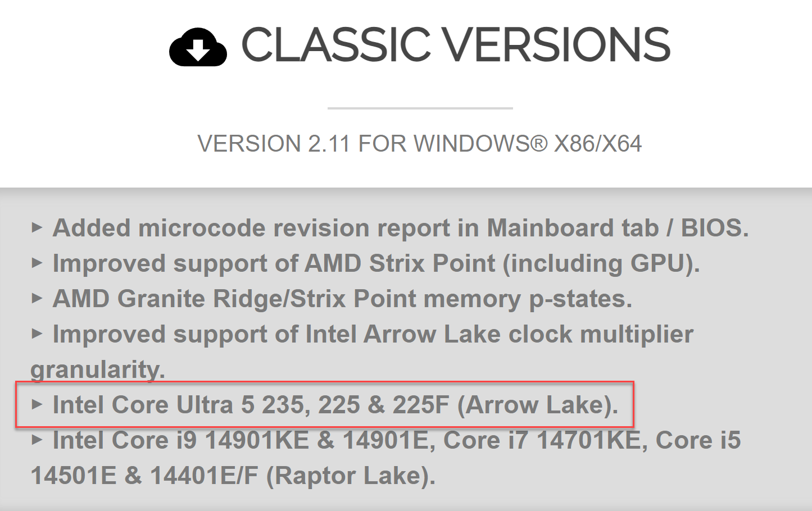Select the memory p-states changelog line
The image size is (812, 511).
tap(342, 299)
